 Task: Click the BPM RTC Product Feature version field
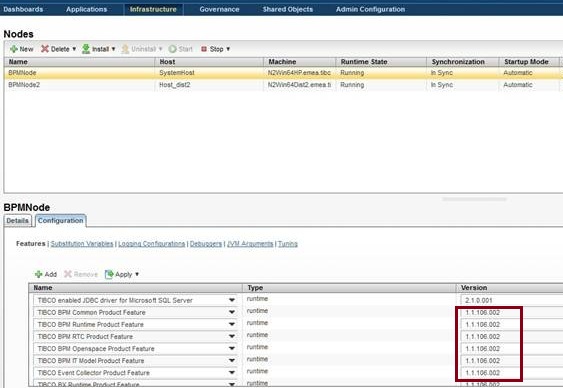click(512, 336)
